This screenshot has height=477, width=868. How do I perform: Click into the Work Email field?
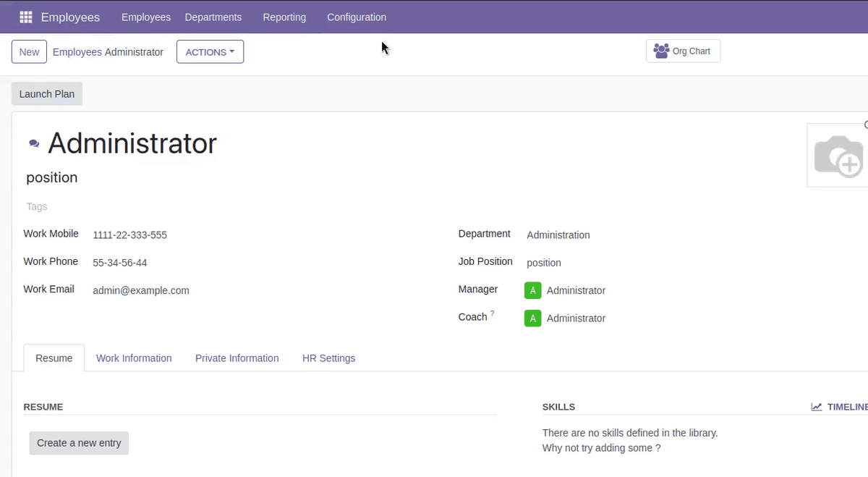217,290
